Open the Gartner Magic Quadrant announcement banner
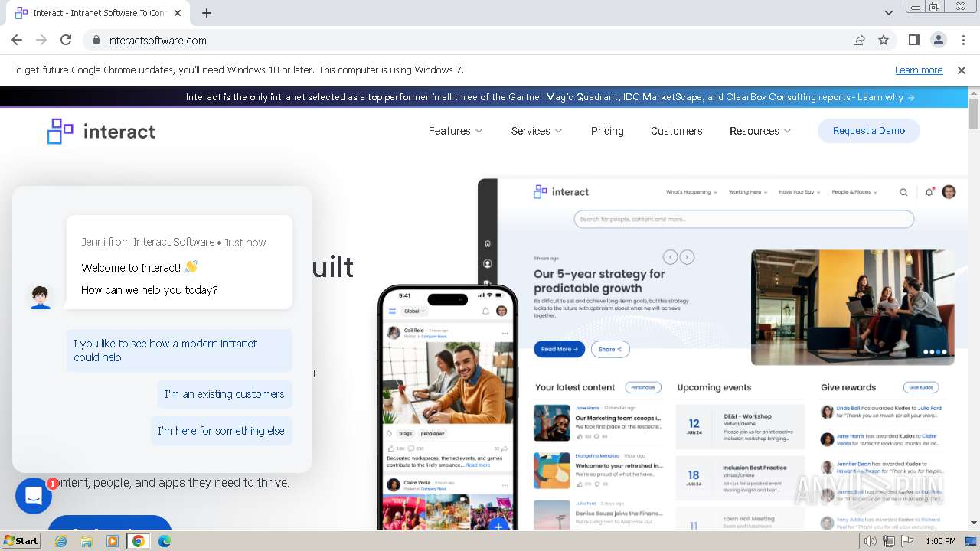Viewport: 980px width, 551px height. (x=550, y=97)
